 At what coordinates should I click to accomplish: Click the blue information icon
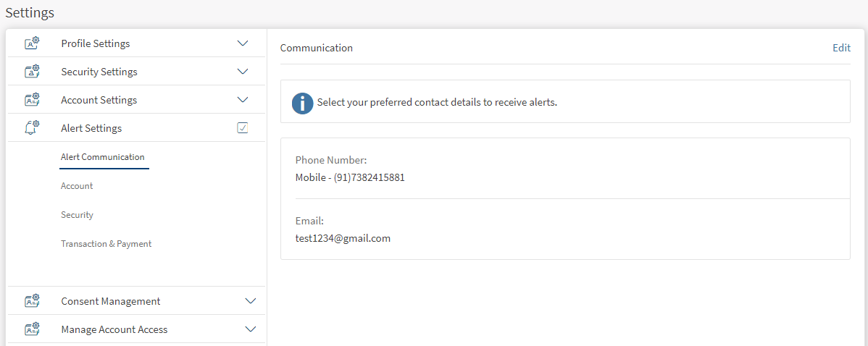[302, 103]
